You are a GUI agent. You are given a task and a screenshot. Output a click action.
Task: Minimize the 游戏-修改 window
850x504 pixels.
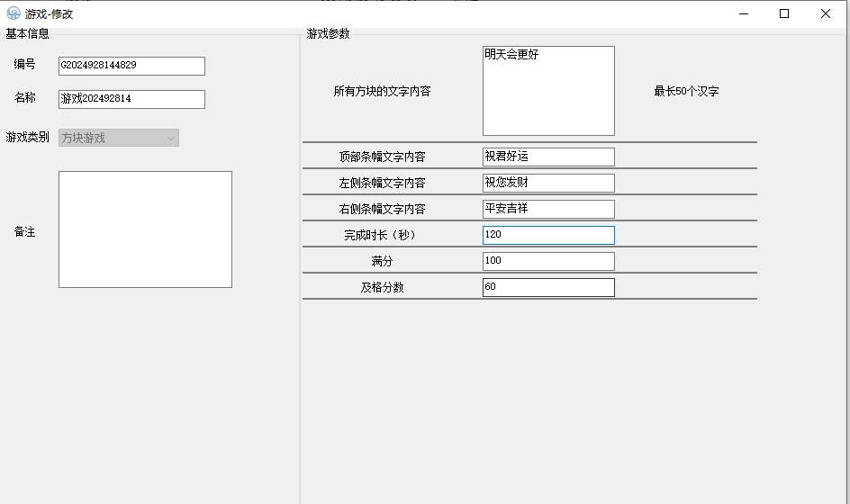pyautogui.click(x=744, y=13)
